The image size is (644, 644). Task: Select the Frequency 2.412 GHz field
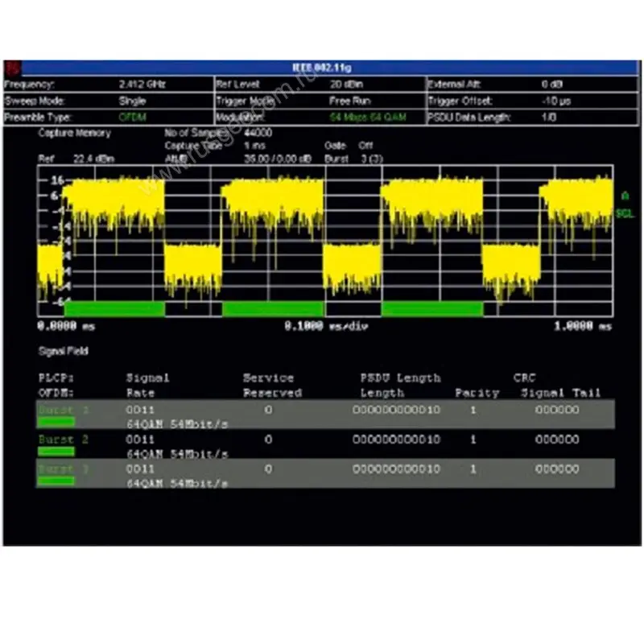(132, 85)
